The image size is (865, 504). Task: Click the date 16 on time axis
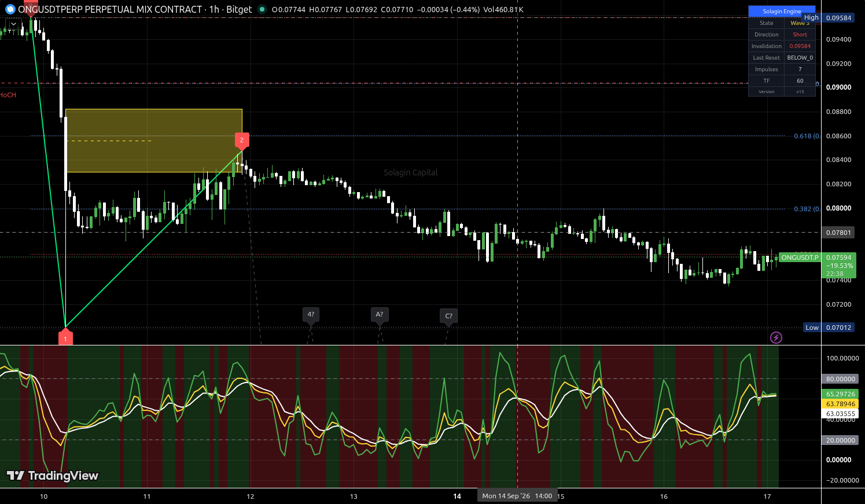(664, 496)
